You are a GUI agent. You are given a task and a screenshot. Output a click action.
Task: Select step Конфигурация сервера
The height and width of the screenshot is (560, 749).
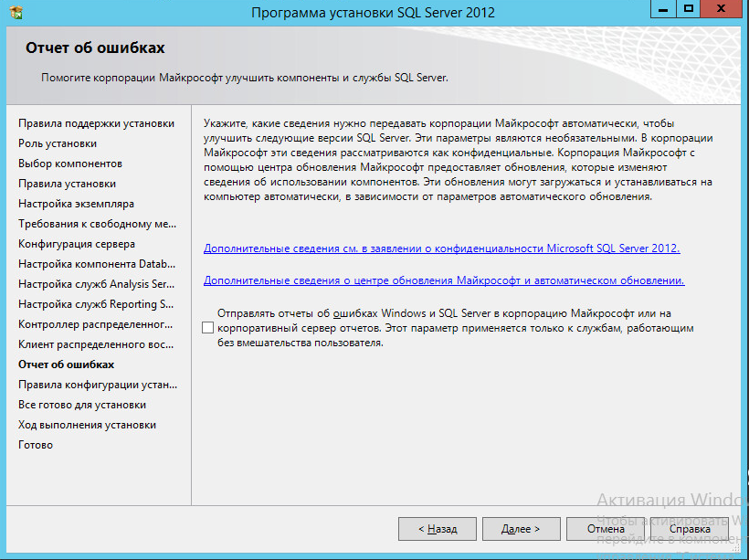(77, 244)
